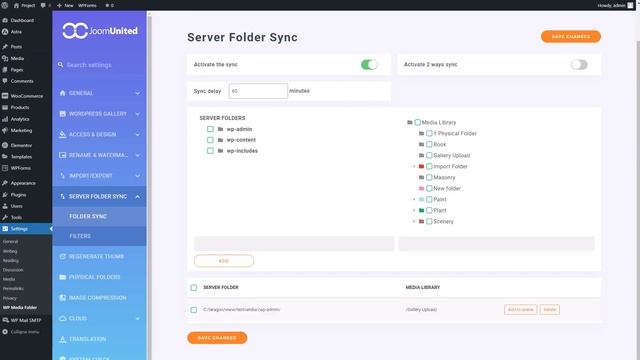Expand the Import Folder tree arrow
The image size is (640, 360).
[414, 167]
